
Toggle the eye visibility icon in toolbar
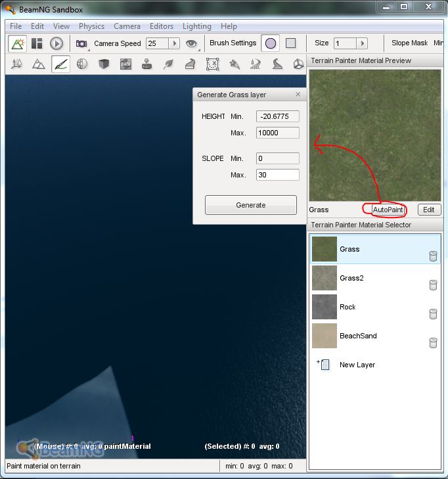click(191, 43)
